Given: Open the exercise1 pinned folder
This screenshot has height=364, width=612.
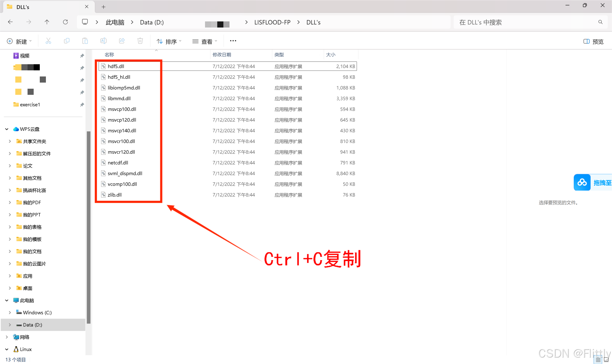Looking at the screenshot, I should [x=30, y=104].
